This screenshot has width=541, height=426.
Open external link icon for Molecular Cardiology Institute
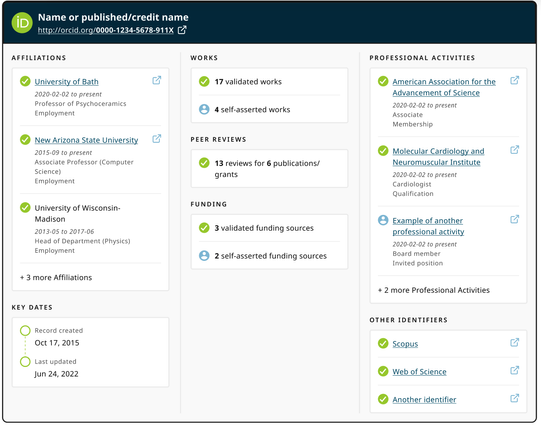tap(514, 150)
